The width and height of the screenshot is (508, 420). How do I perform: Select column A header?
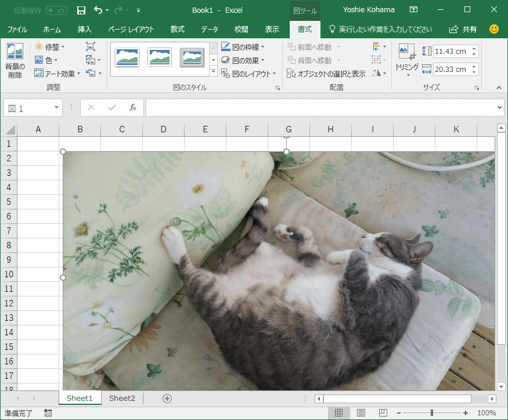click(38, 129)
